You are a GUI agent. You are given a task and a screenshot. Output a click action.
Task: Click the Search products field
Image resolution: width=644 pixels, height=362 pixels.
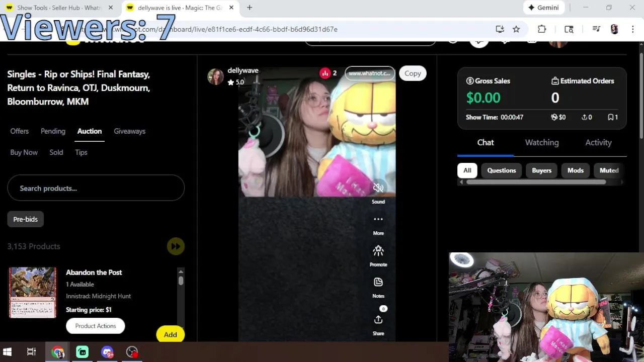(x=96, y=188)
